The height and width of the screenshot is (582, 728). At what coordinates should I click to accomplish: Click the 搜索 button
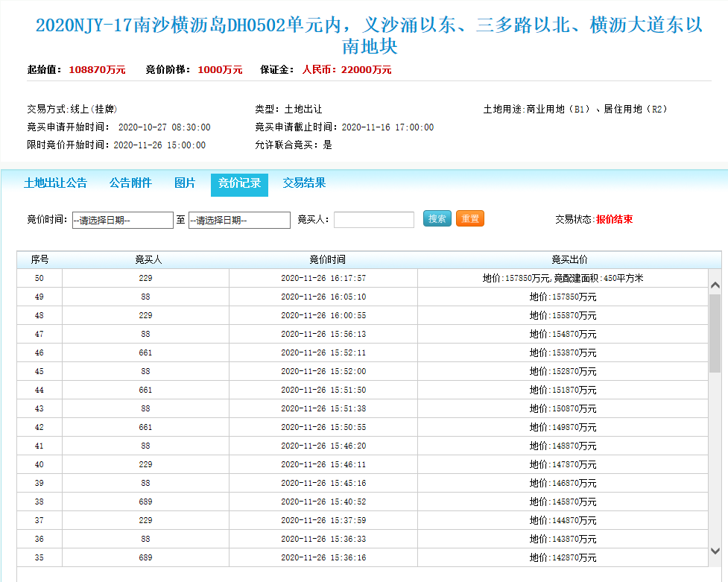(437, 219)
